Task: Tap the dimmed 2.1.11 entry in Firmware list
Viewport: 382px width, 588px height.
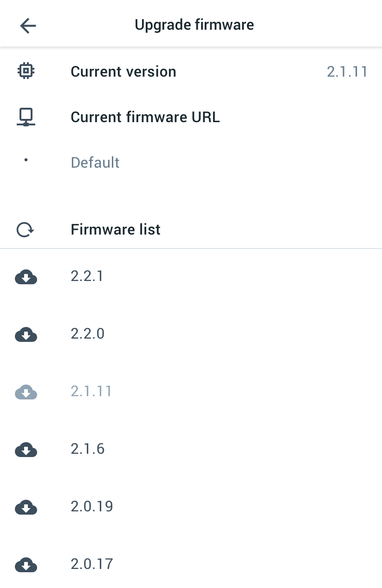Action: (x=91, y=391)
